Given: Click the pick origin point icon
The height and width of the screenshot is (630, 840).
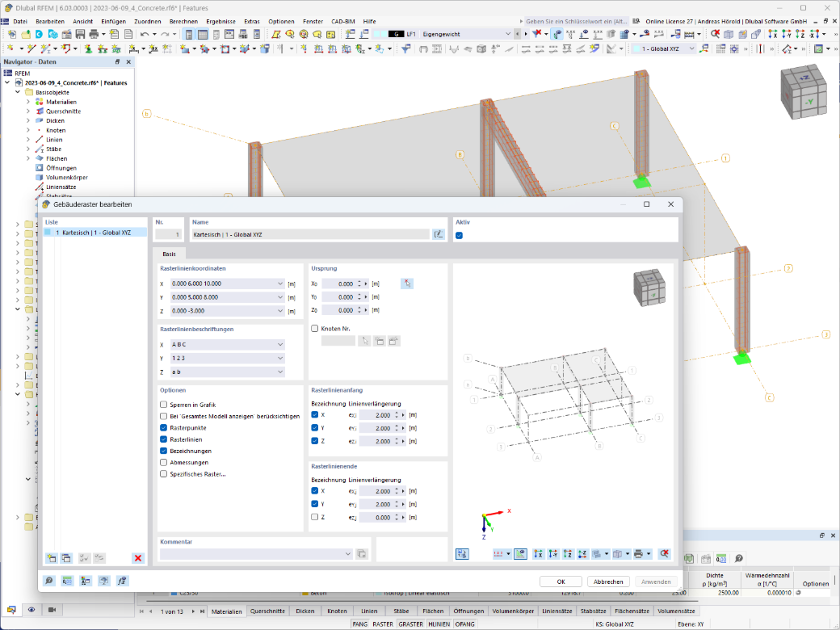Looking at the screenshot, I should pos(406,283).
